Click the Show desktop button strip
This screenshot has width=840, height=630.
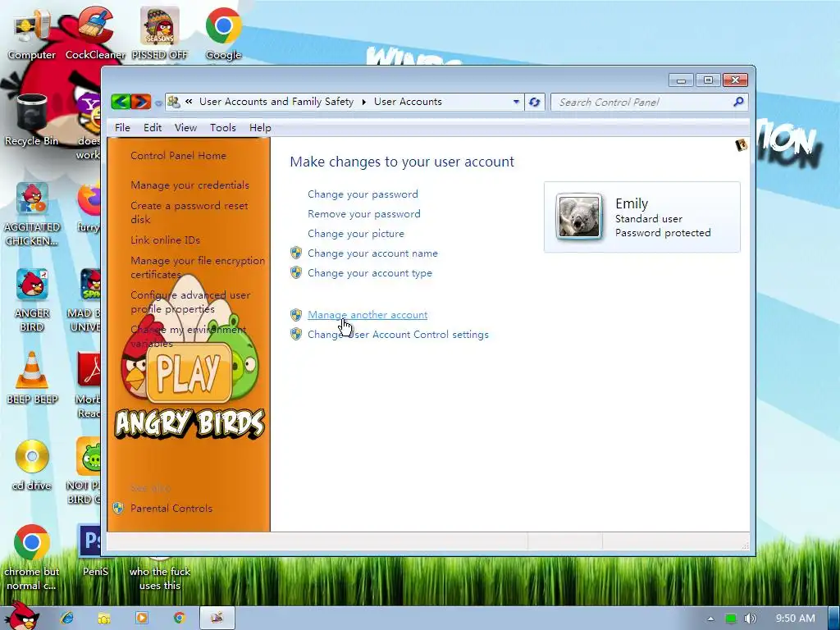834,618
